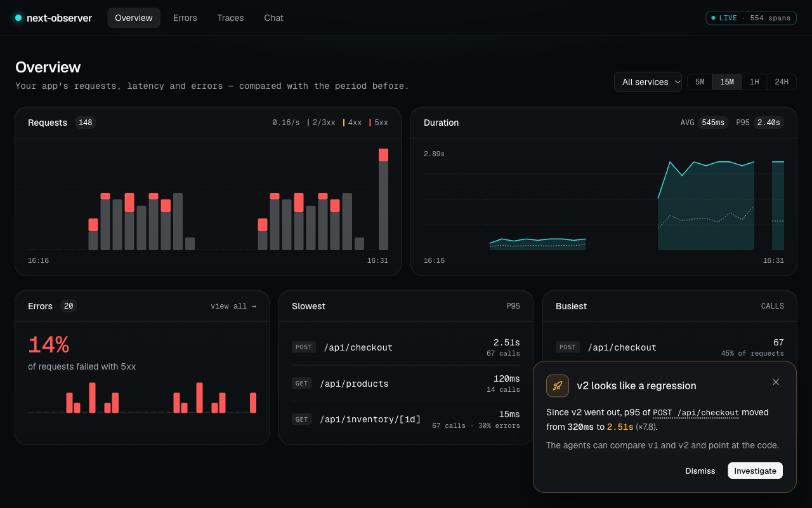The height and width of the screenshot is (508, 812).
Task: Click the AVG 545ms value
Action: pyautogui.click(x=713, y=123)
